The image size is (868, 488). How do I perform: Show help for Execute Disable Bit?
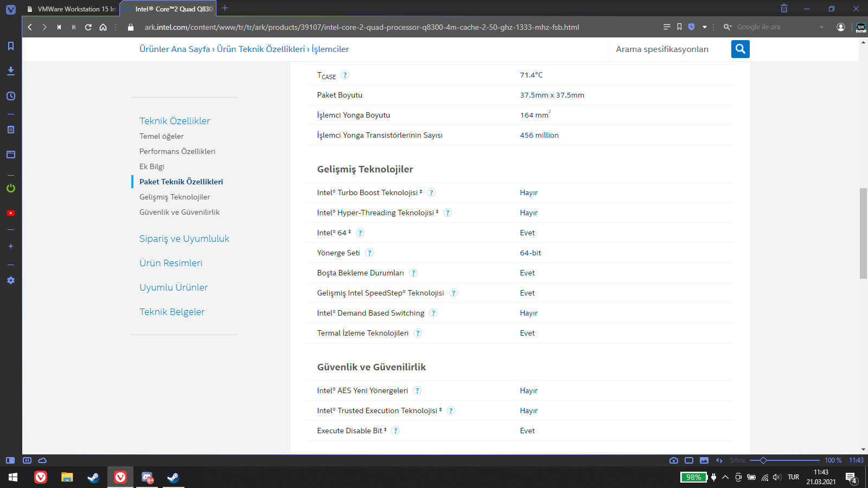(395, 431)
